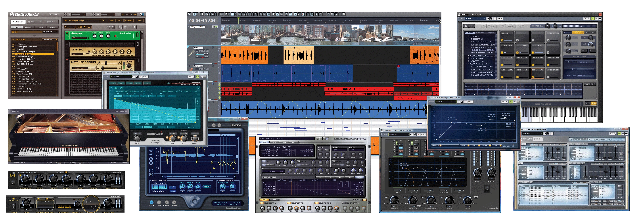Screen dimensions: 644x224
Task: Click Save in Guitar Rig preset bar
Action: point(112,21)
